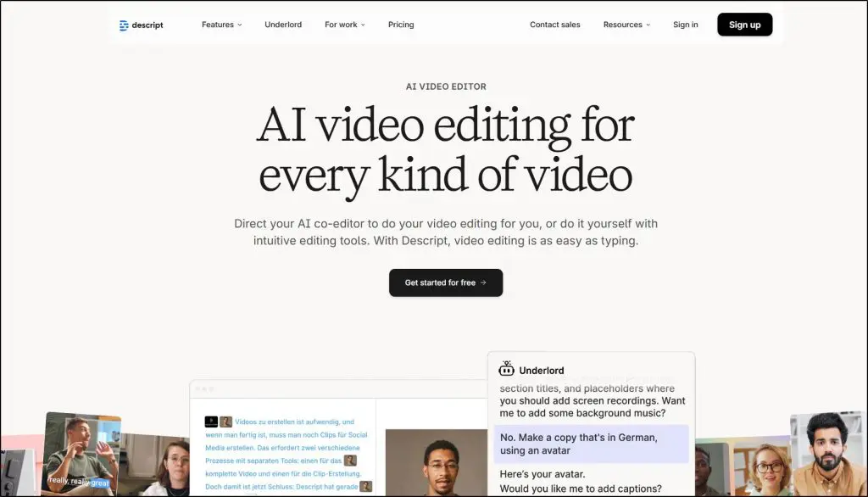The height and width of the screenshot is (497, 868).
Task: Click the Contact sales link
Action: 554,25
